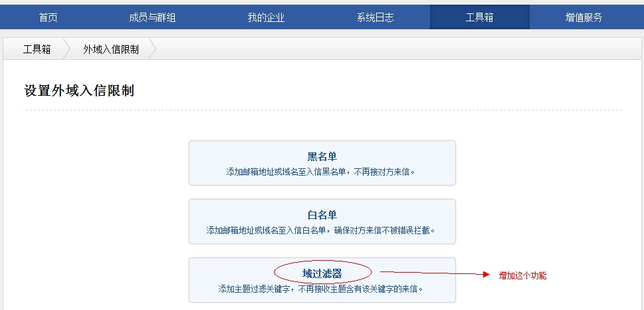Image resolution: width=644 pixels, height=310 pixels.
Task: Click the chevron separator after 工具箱 breadcrumb
Action: coord(67,49)
